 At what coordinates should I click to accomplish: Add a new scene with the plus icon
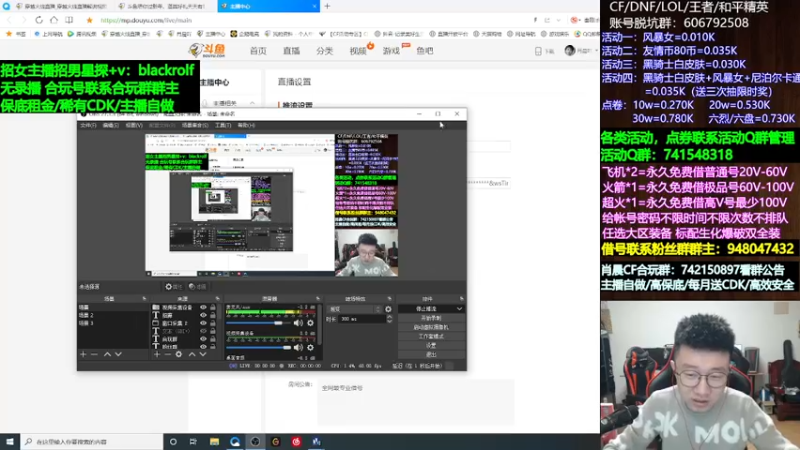(83, 354)
